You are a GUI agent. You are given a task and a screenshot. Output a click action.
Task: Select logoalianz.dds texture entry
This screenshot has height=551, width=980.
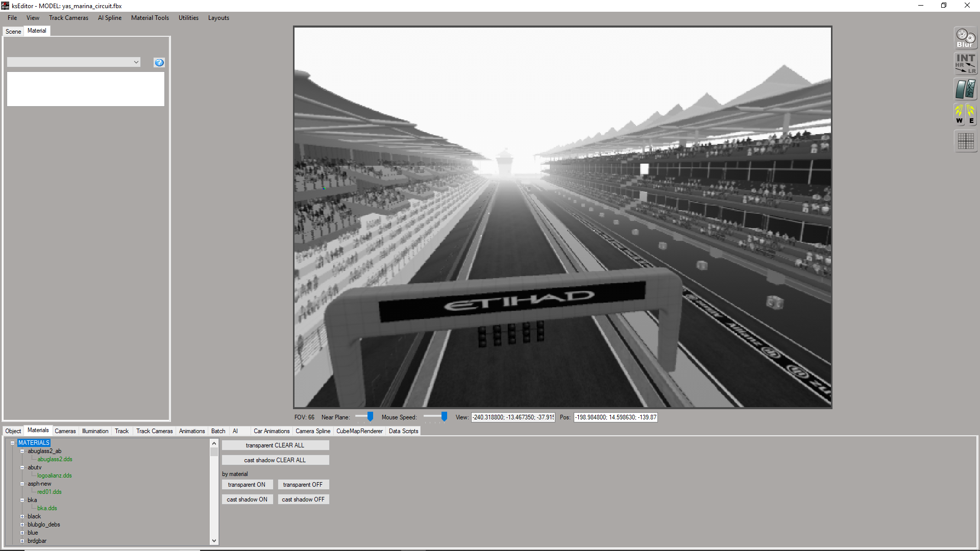coord(54,475)
